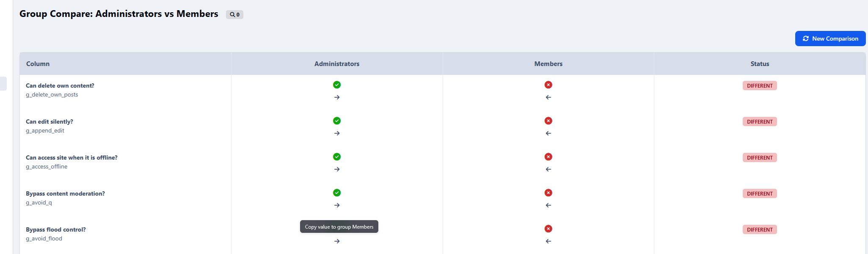Screen dimensions: 868x254
Task: Copy Administrators' Can edit silently value to Members
Action: 337,133
